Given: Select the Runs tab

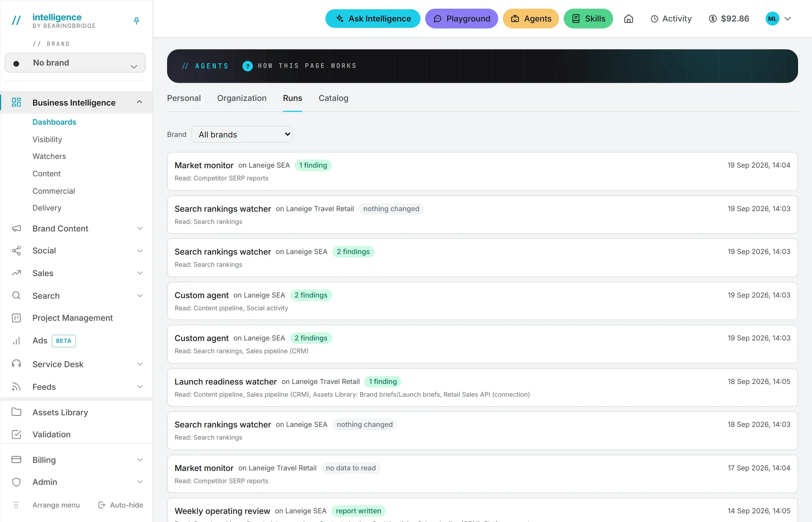Looking at the screenshot, I should point(292,98).
